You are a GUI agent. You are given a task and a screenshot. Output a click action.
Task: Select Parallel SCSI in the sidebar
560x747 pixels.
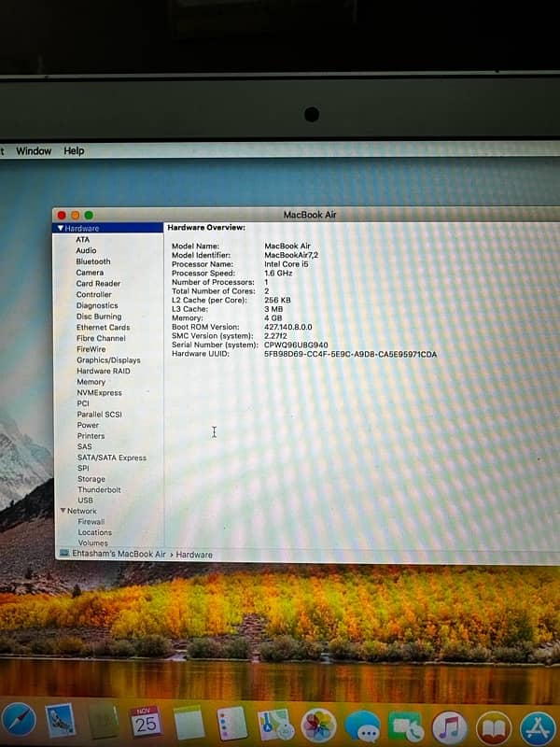pyautogui.click(x=100, y=414)
